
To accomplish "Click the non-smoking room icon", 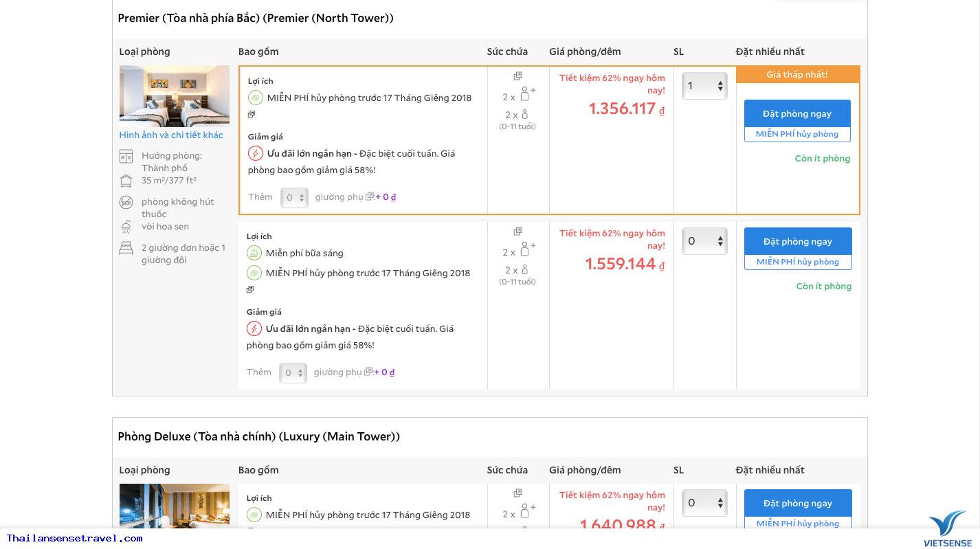I will click(x=126, y=202).
